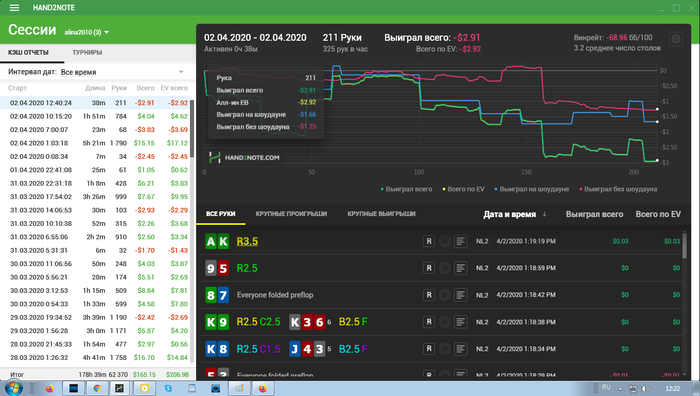Select the session 31.03.2020 17:54:02
Viewport: 700px width, 396px height.
(95, 196)
